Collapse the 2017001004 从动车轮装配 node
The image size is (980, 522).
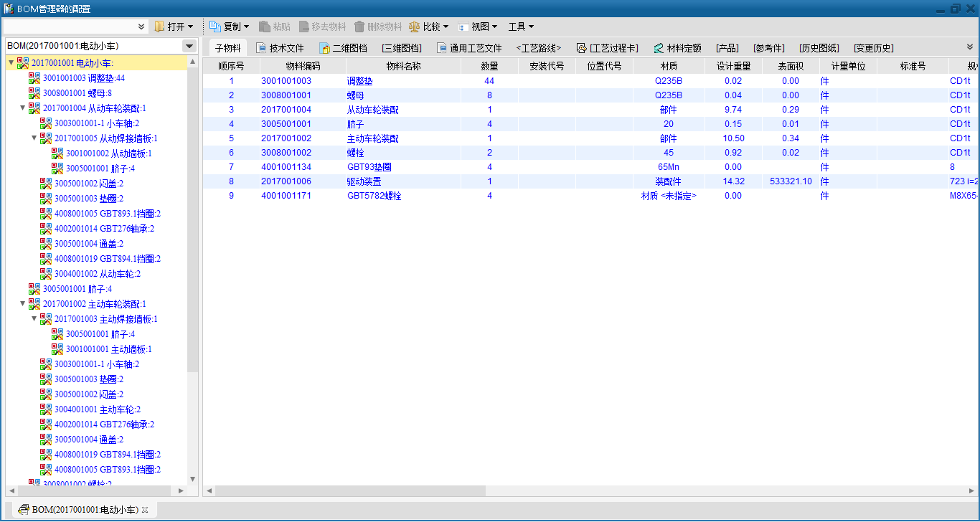tap(22, 108)
